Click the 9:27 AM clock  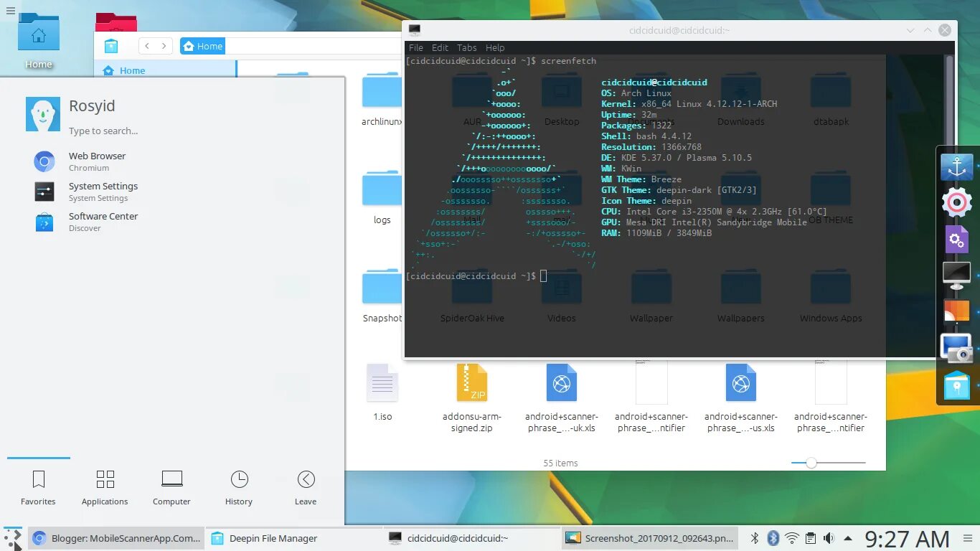point(907,538)
